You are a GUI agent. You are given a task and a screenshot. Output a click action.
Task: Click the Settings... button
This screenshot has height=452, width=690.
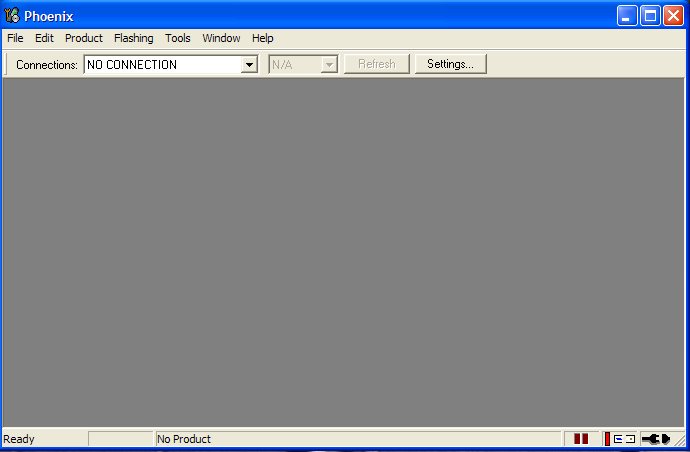tap(450, 64)
